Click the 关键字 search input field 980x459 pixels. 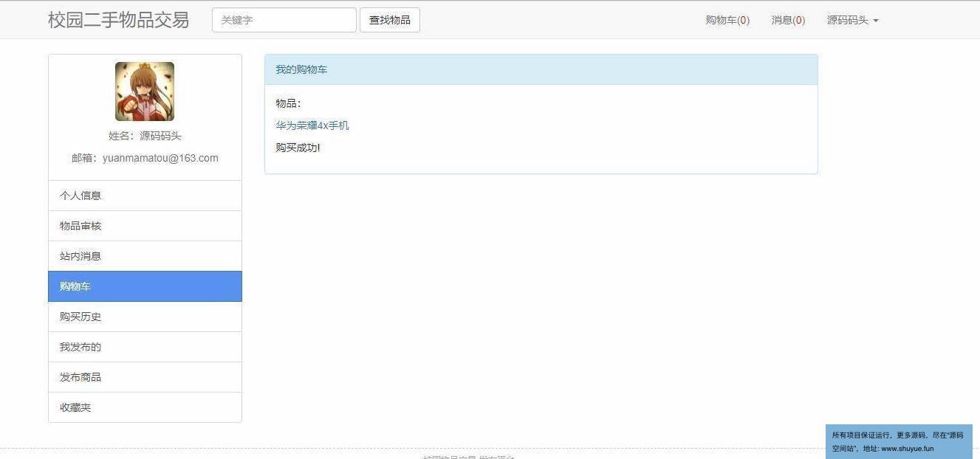(284, 20)
